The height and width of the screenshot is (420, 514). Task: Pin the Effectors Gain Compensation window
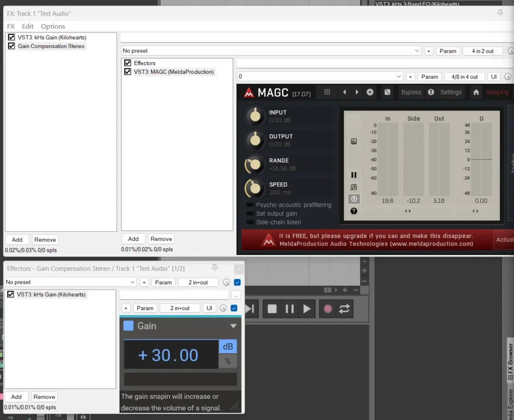coord(215,268)
